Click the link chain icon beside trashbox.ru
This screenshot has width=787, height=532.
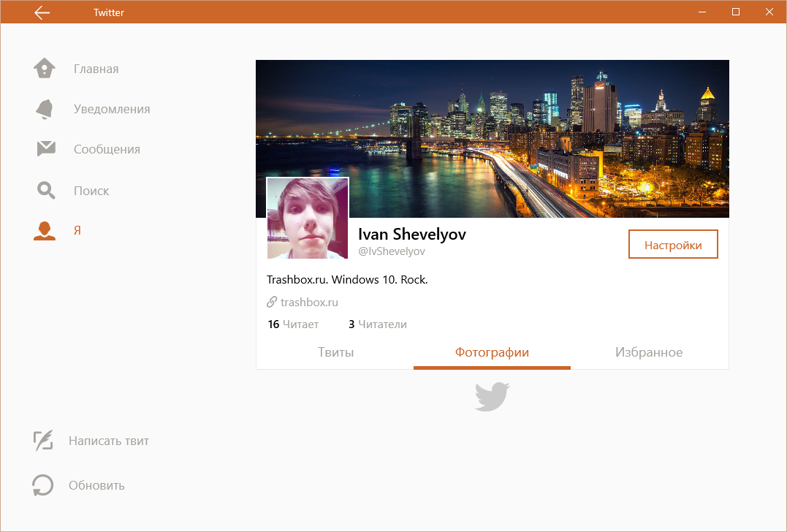pos(272,302)
